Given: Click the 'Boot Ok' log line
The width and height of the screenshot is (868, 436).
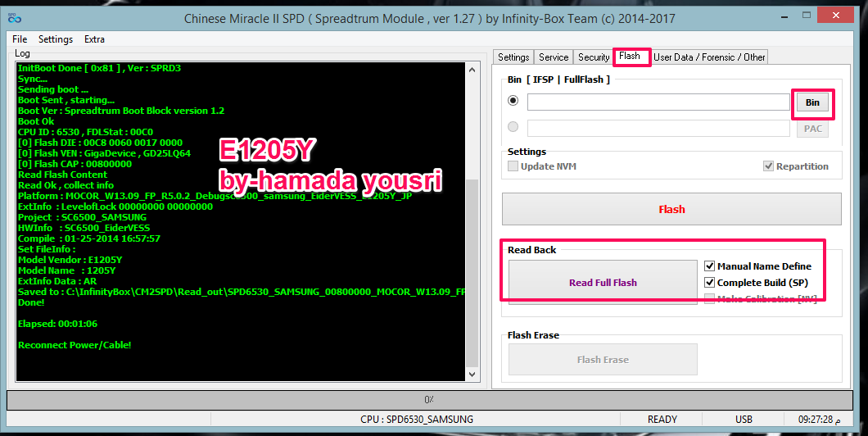Looking at the screenshot, I should pos(36,121).
